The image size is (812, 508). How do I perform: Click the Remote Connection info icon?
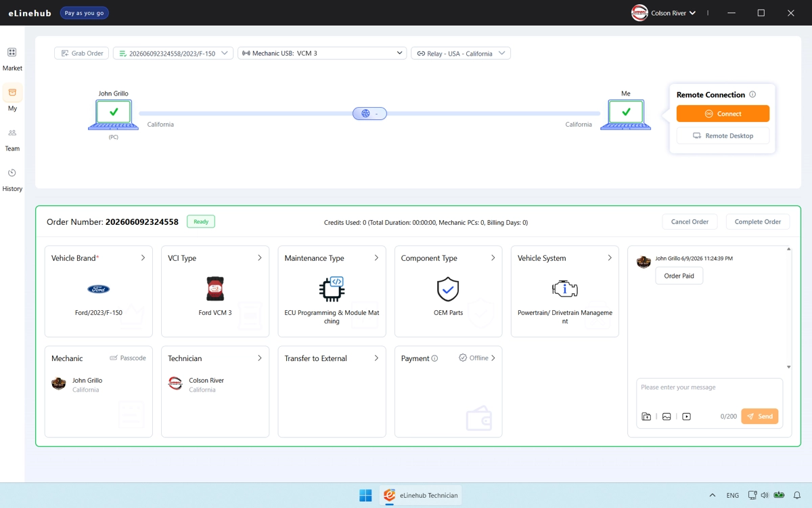[752, 95]
